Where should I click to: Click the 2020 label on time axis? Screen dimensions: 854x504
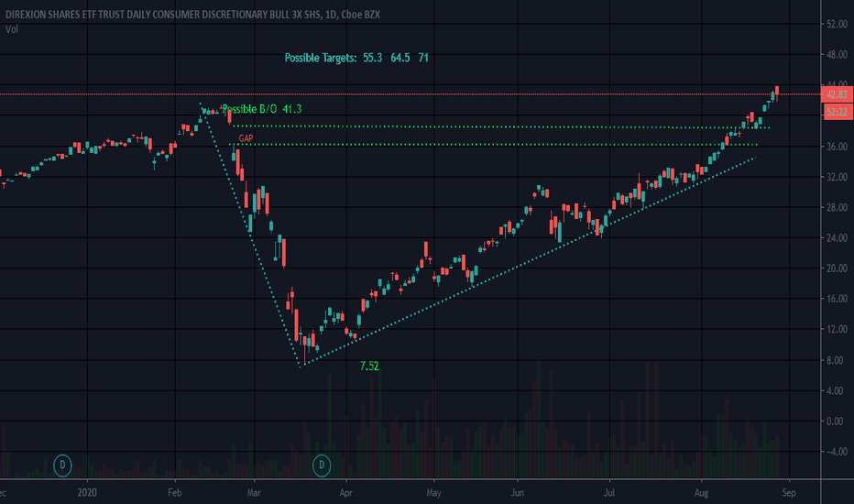87,493
